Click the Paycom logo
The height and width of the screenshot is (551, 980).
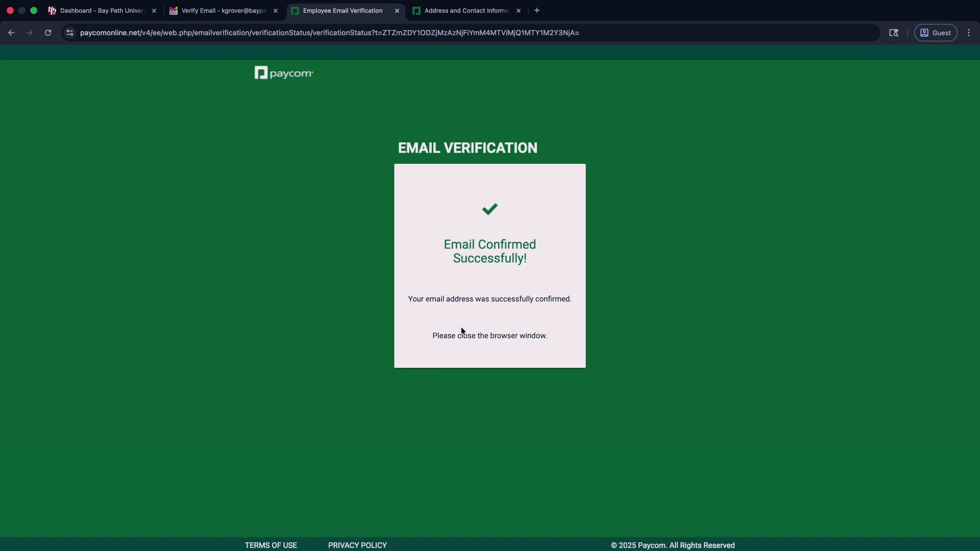click(284, 73)
